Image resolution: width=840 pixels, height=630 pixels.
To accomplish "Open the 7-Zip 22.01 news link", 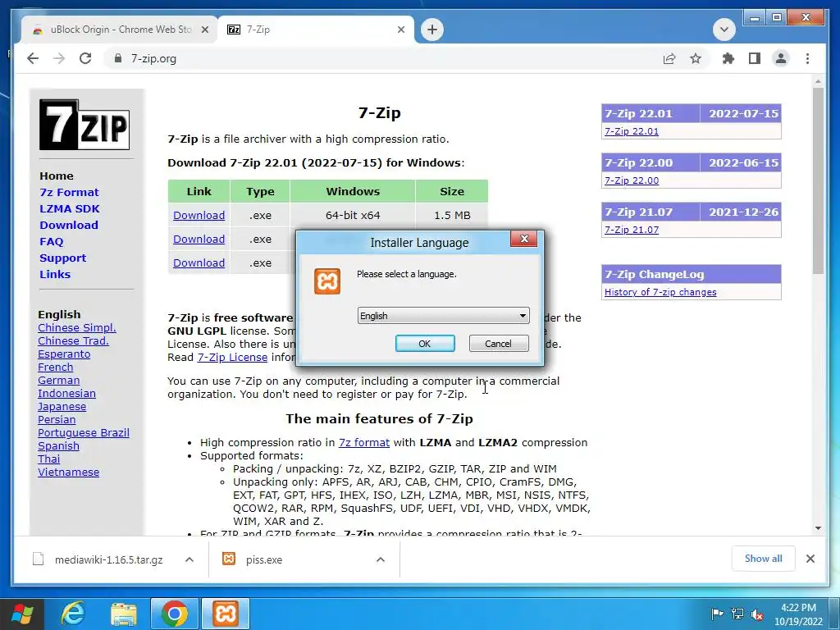I will (x=631, y=131).
